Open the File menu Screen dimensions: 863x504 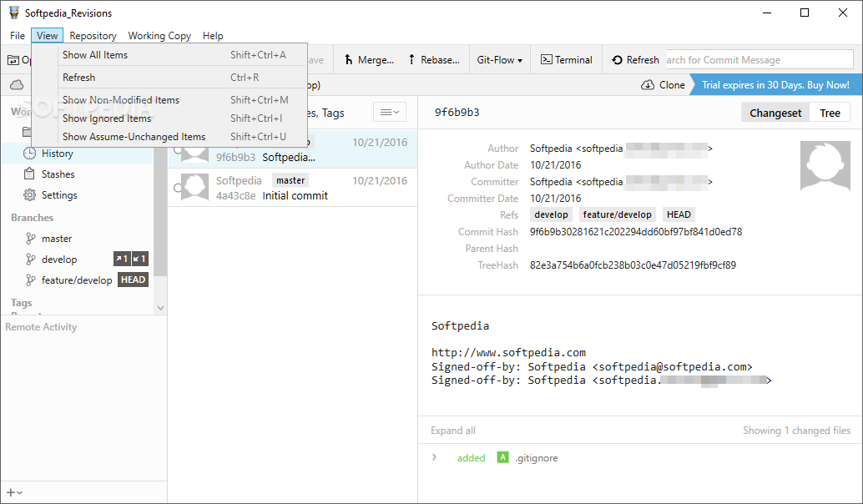[x=17, y=36]
